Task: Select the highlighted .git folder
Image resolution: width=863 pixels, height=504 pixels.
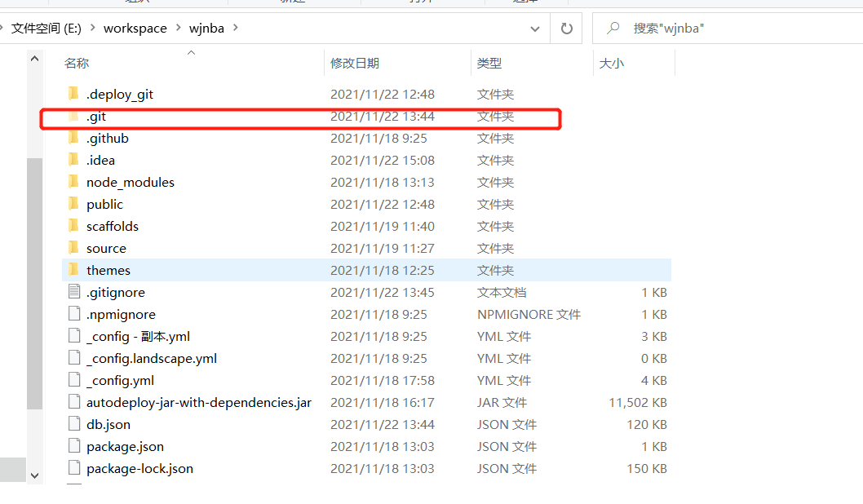Action: pyautogui.click(x=96, y=117)
